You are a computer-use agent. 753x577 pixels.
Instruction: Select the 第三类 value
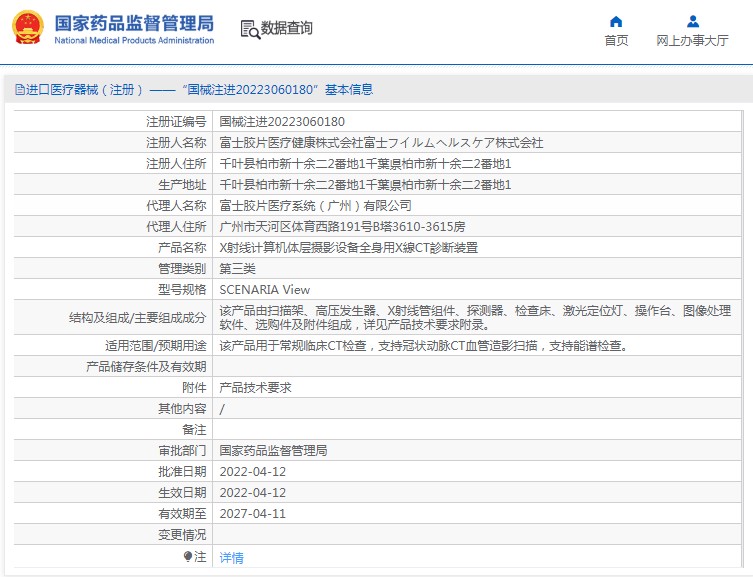(238, 269)
